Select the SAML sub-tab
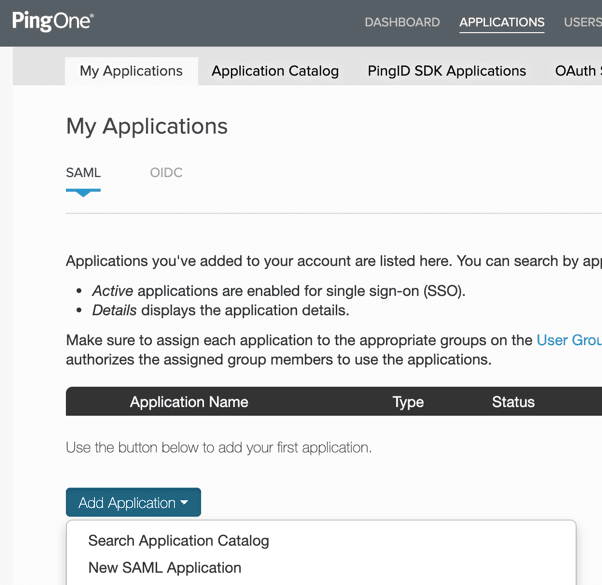The image size is (602, 585). (83, 173)
